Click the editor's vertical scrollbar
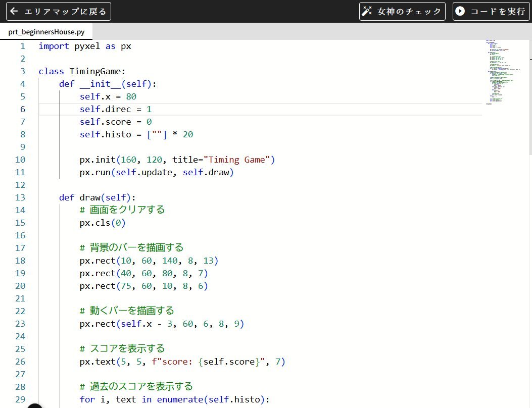Image resolution: width=532 pixels, height=408 pixels. pos(529,101)
